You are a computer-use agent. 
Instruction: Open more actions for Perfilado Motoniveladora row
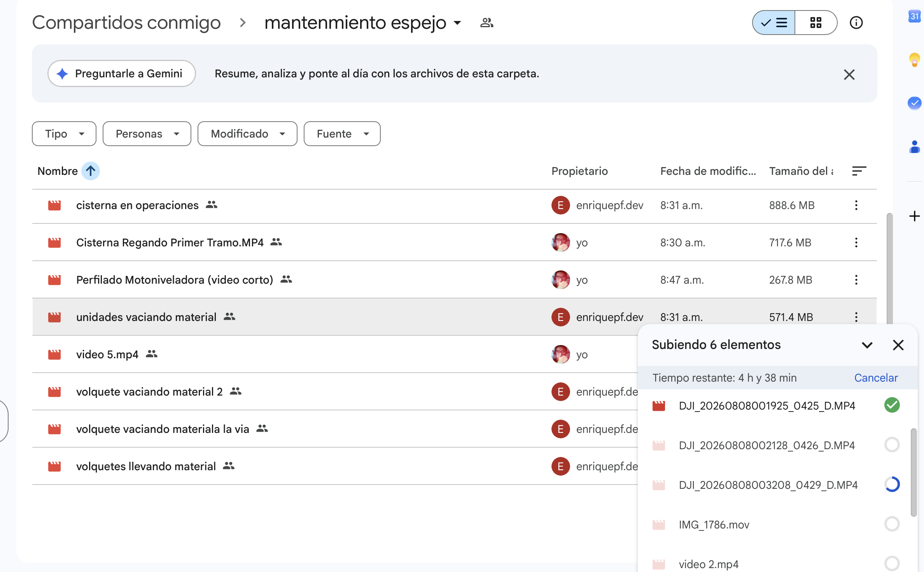856,280
